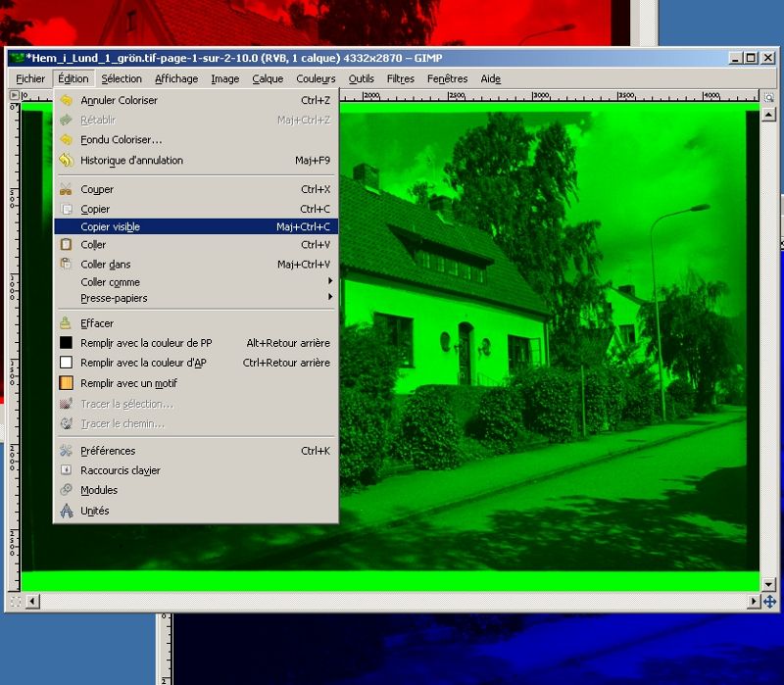Click the Annuler Coloriser undo icon
The image size is (784, 685).
click(67, 100)
